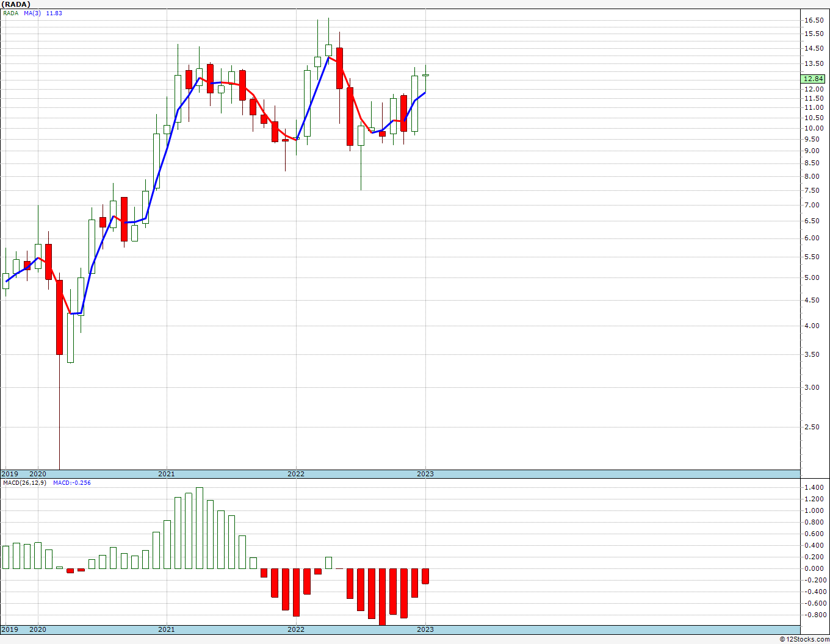Select the MACD:-0.256 value readout
This screenshot has height=644, width=830.
point(71,482)
